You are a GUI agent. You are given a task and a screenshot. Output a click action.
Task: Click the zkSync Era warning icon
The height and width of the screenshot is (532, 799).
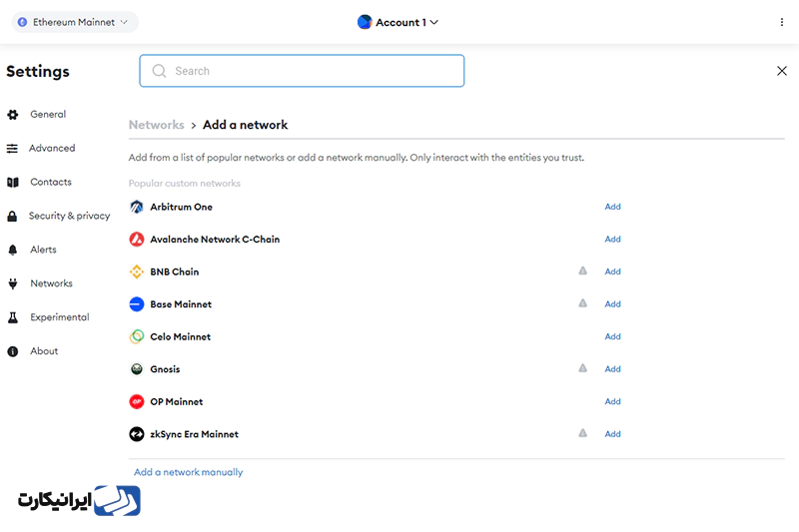[x=583, y=433]
